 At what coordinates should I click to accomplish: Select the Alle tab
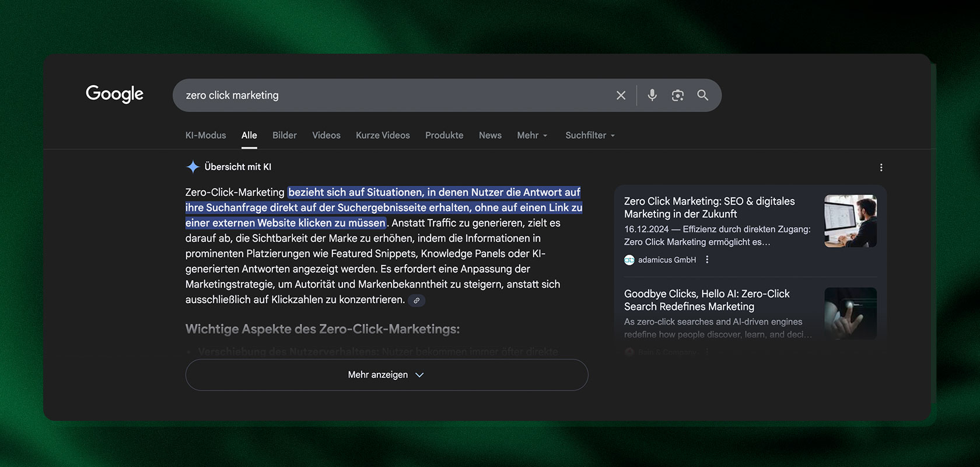pos(249,135)
